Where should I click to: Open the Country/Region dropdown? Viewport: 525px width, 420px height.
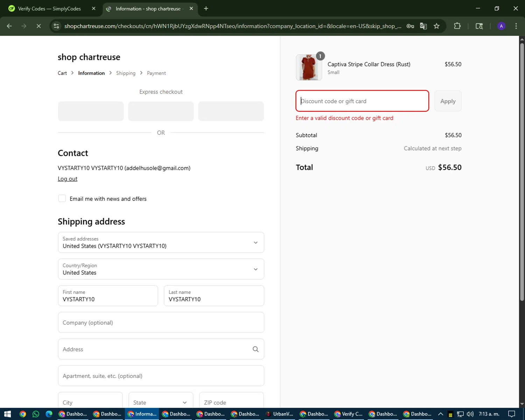161,269
